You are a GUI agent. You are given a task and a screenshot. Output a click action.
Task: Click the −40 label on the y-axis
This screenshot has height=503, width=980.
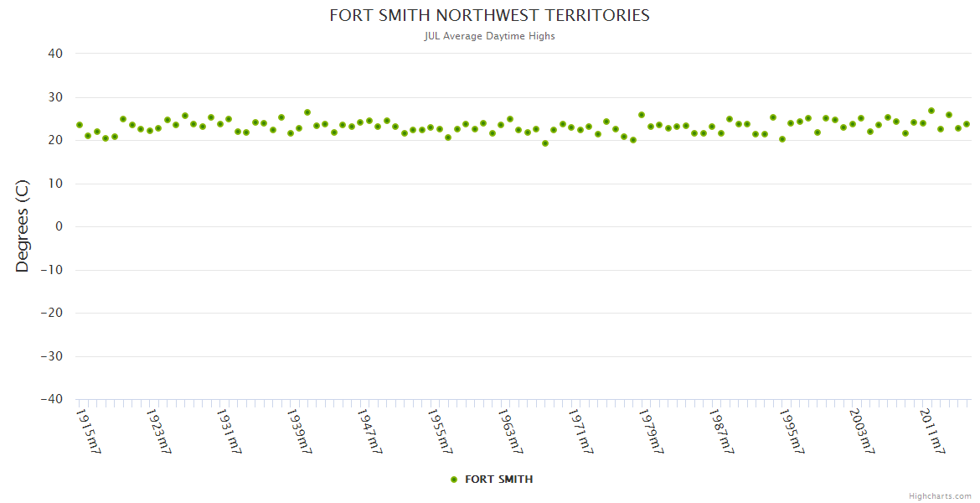pos(52,400)
